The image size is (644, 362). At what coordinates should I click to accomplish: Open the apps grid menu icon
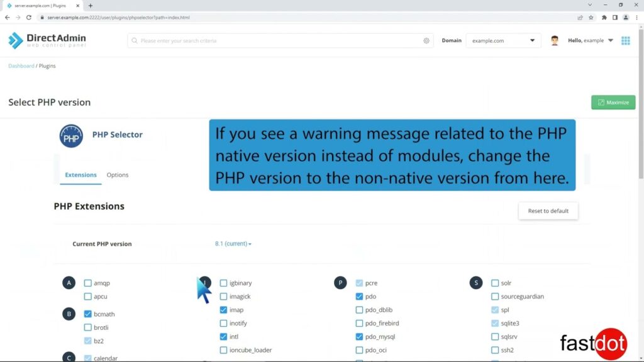pyautogui.click(x=625, y=41)
